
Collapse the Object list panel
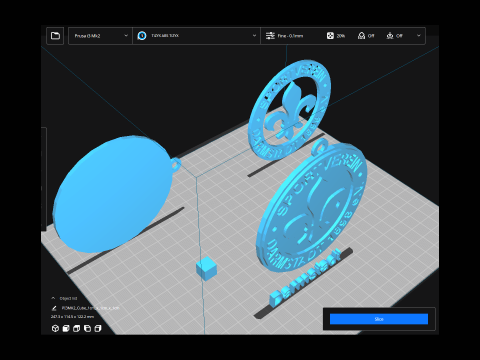[53, 298]
